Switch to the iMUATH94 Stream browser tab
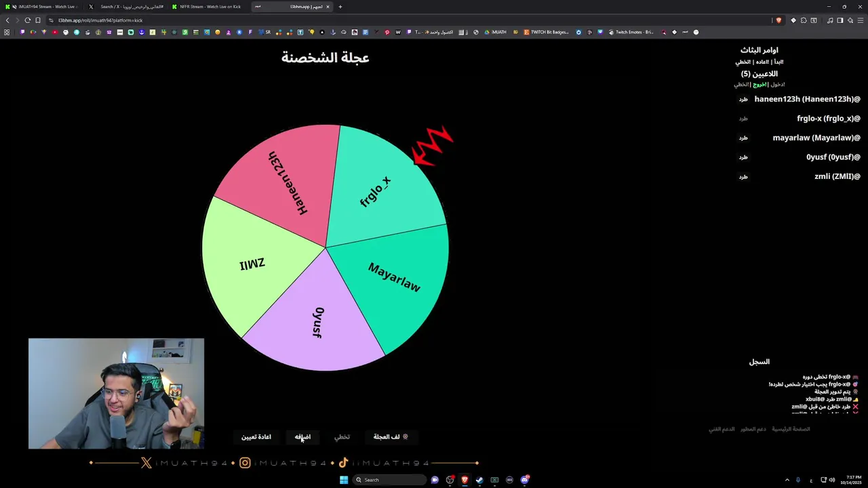 pyautogui.click(x=42, y=7)
